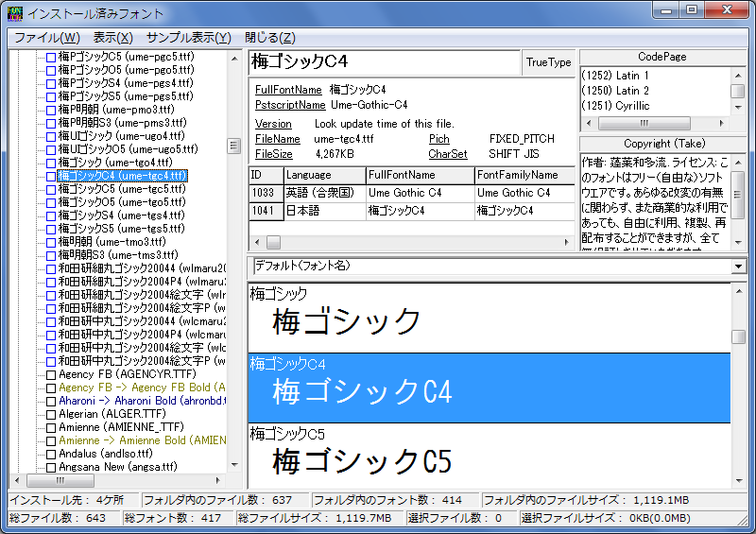The height and width of the screenshot is (534, 756).
Task: Click the 梅ゴシックC4 font name title field
Action: [385, 62]
